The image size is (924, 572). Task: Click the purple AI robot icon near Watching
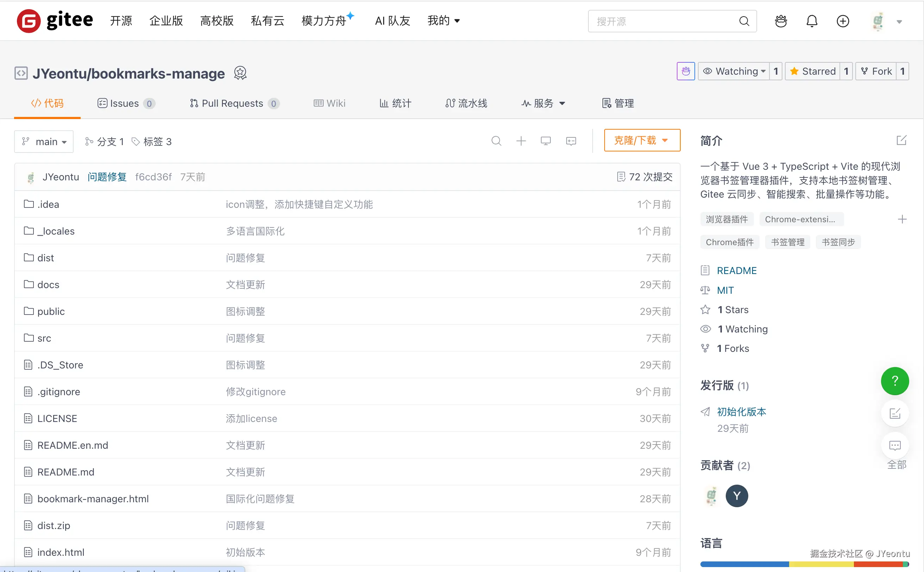[686, 71]
